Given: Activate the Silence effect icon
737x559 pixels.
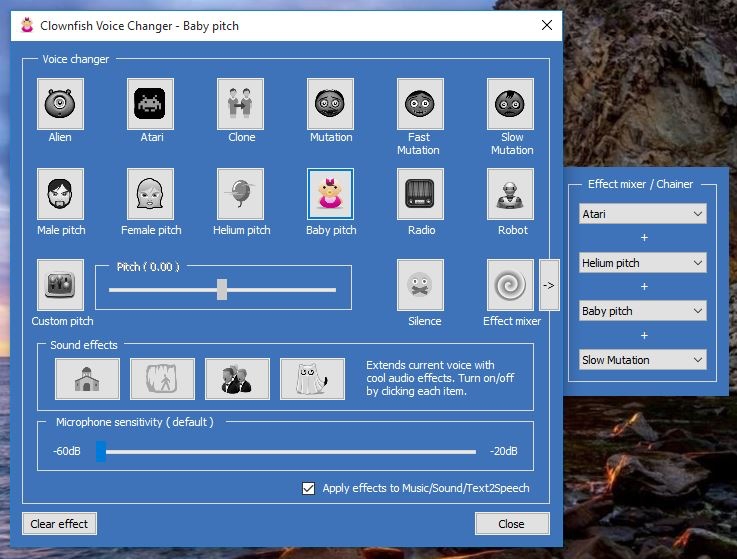Looking at the screenshot, I should coord(420,285).
